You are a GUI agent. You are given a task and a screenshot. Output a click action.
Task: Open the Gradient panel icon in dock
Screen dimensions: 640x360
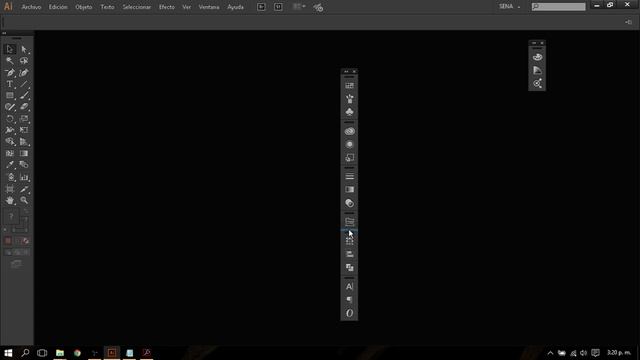pos(349,189)
